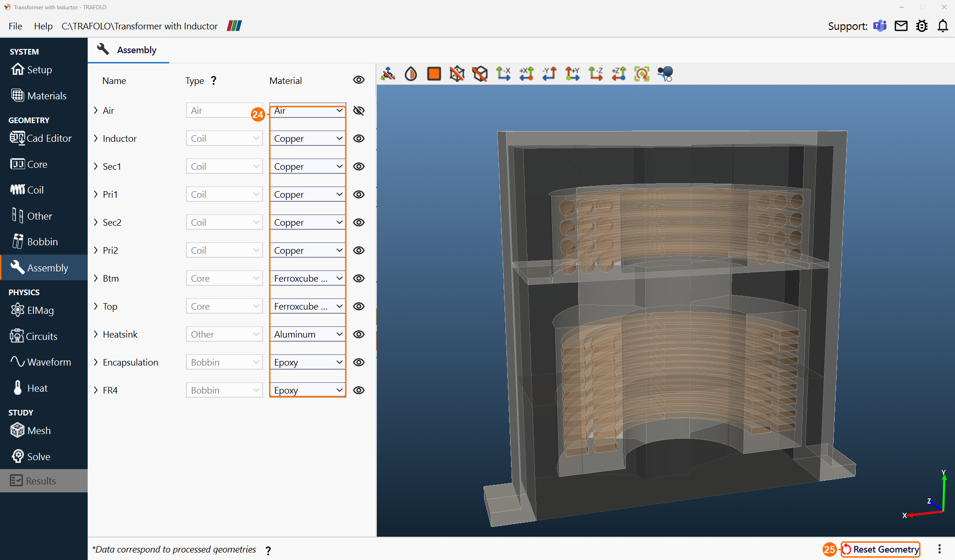
Task: Show the hidden Air component
Action: [359, 111]
